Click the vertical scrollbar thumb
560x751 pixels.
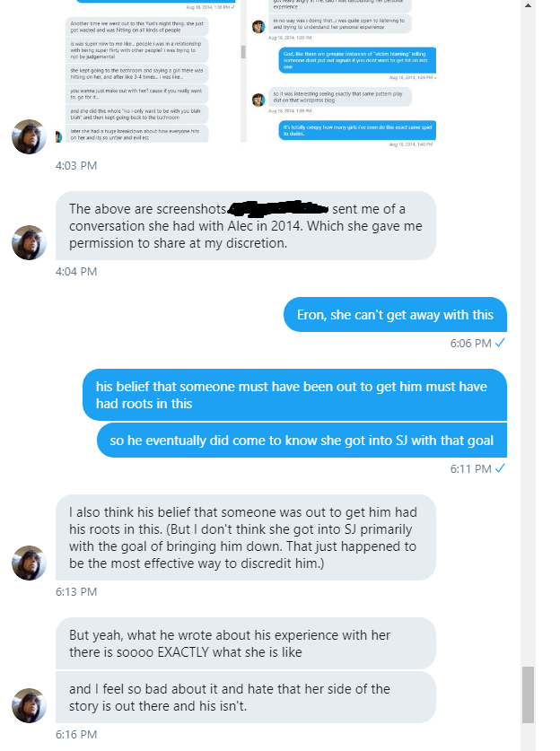point(528,694)
